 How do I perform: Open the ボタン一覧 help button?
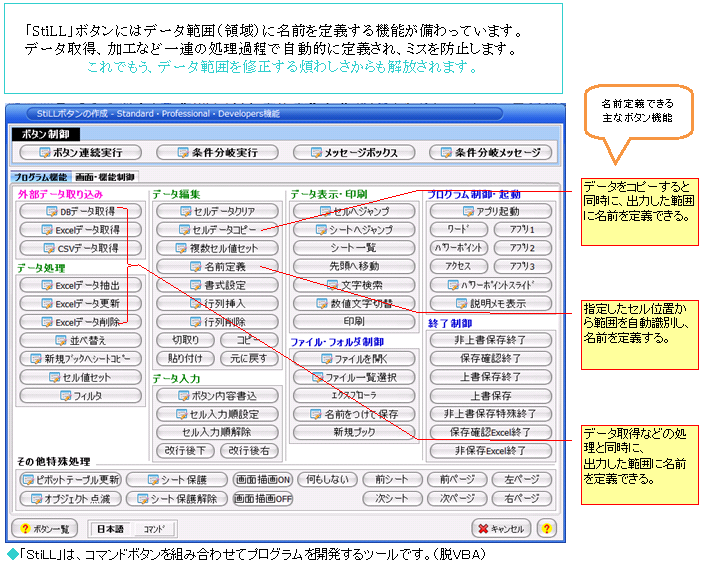[x=44, y=529]
